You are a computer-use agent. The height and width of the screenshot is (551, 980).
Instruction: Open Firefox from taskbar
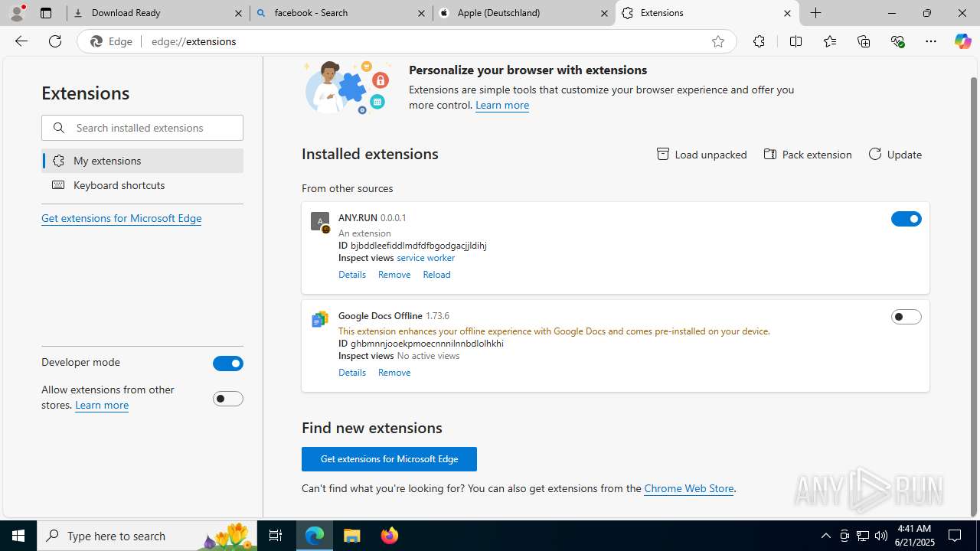pos(390,536)
